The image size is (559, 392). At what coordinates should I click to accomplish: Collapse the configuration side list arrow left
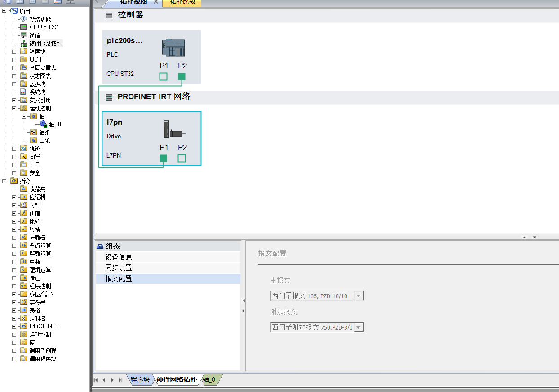point(244,301)
